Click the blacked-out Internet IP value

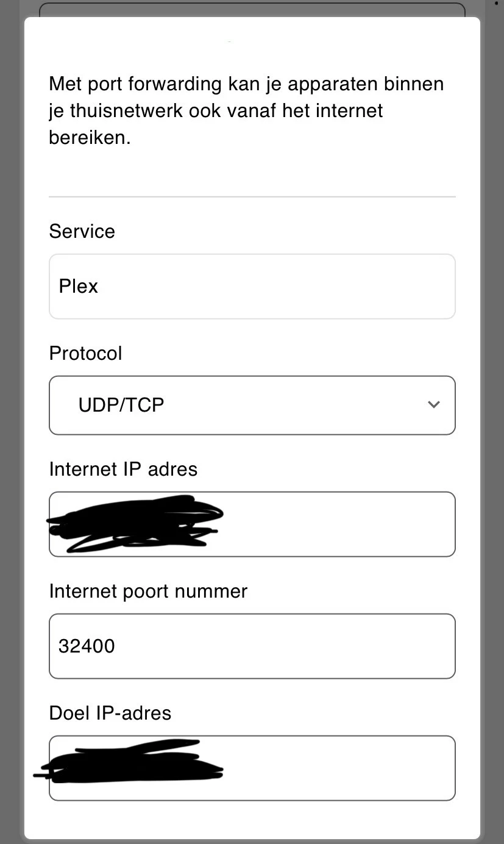click(x=137, y=523)
